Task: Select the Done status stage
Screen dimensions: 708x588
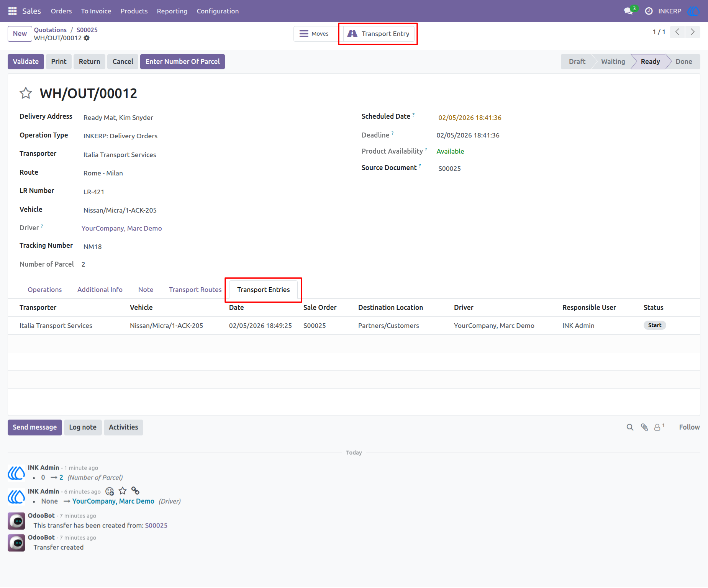Action: pyautogui.click(x=683, y=62)
